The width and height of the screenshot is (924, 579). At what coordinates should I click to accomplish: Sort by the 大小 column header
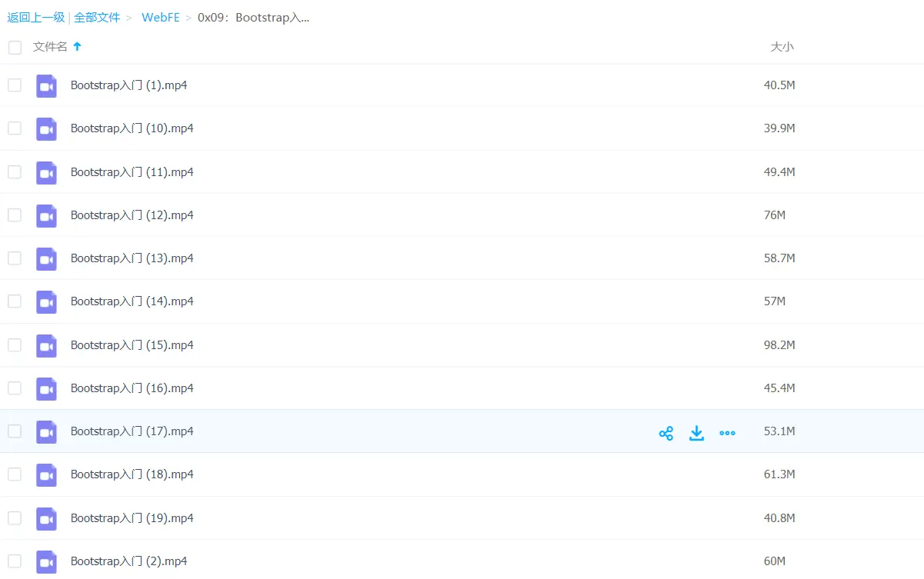coord(782,47)
